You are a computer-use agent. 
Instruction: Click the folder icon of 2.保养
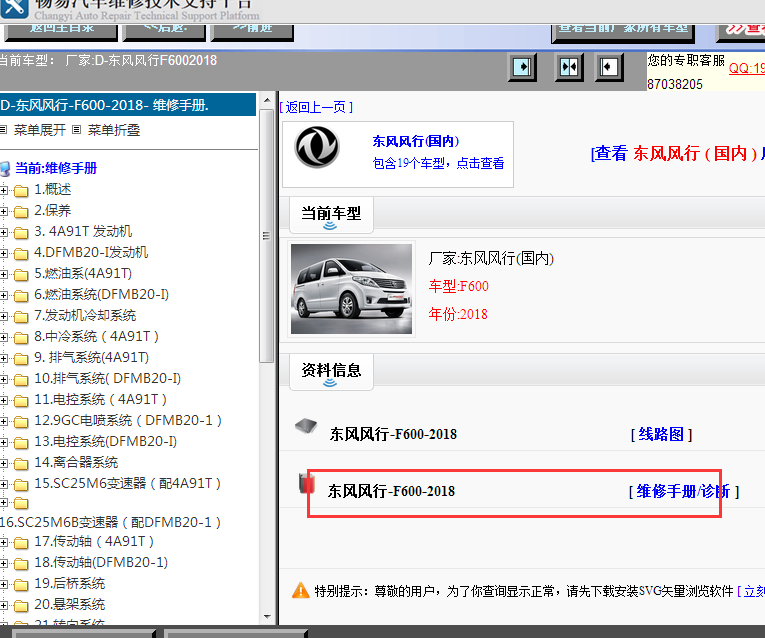click(x=21, y=212)
